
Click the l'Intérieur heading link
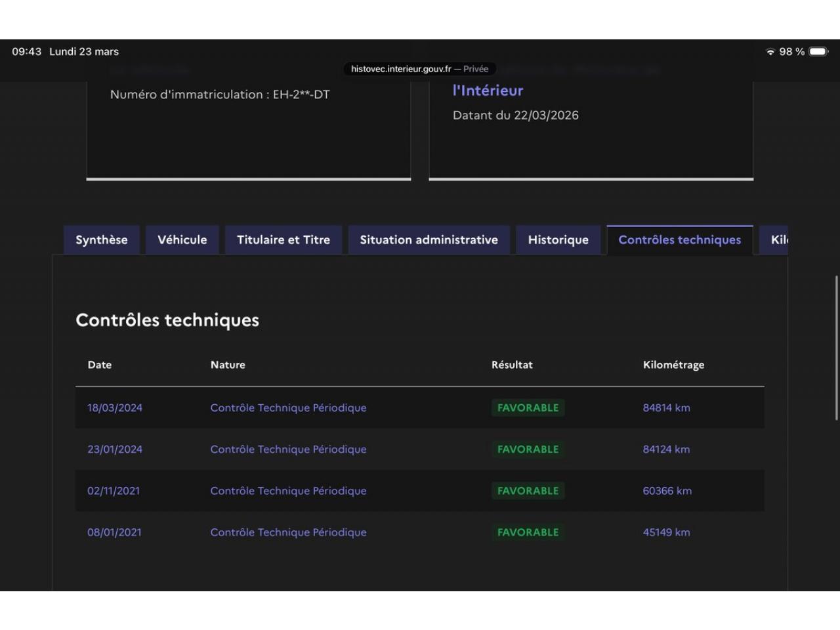click(488, 91)
